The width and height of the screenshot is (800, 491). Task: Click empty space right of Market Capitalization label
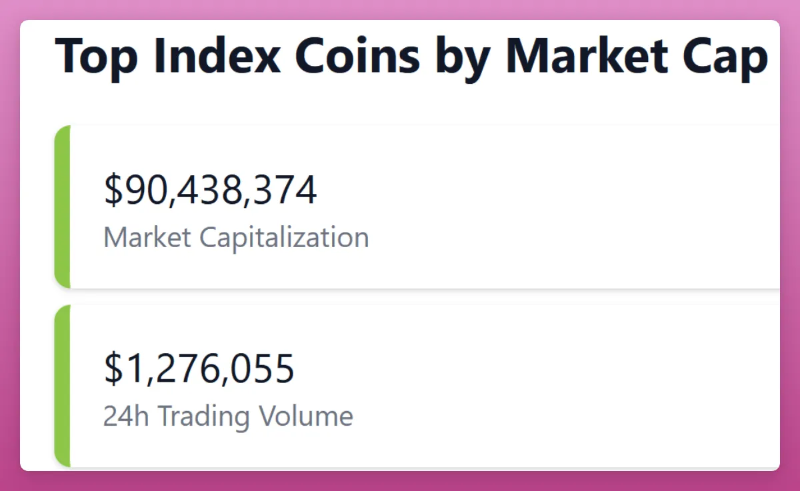(560, 238)
